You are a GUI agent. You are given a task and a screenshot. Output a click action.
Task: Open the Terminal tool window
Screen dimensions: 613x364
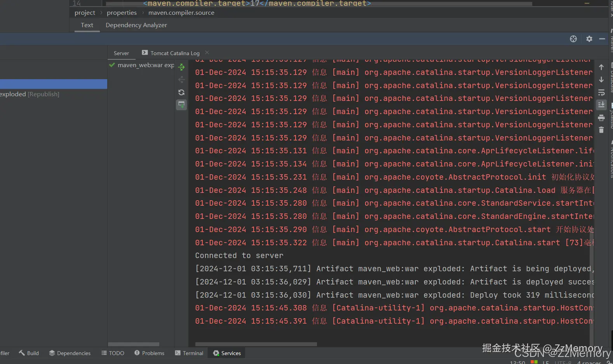point(189,353)
